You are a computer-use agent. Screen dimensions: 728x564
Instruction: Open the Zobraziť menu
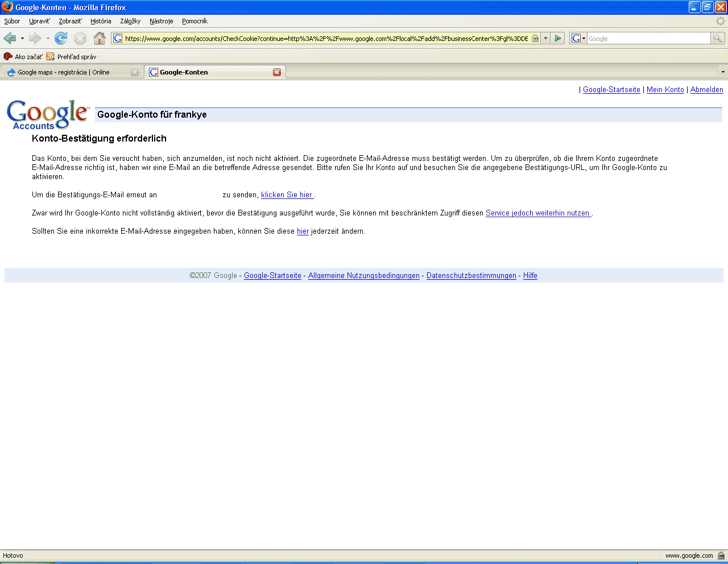(x=70, y=21)
